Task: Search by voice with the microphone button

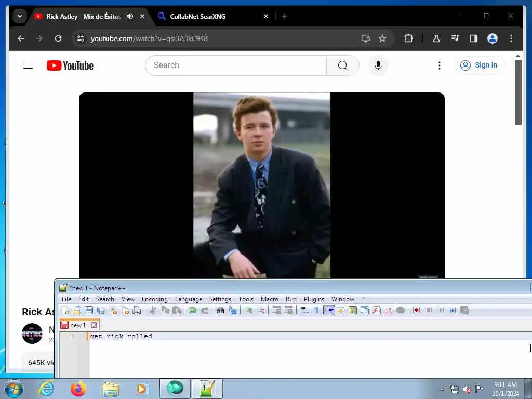Action: click(378, 65)
